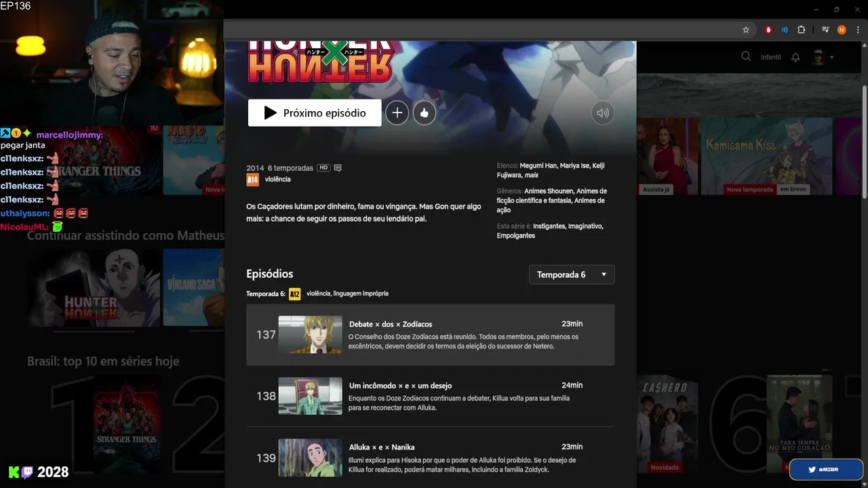The width and height of the screenshot is (868, 488).
Task: Open Netflix notifications bell
Action: click(x=795, y=57)
